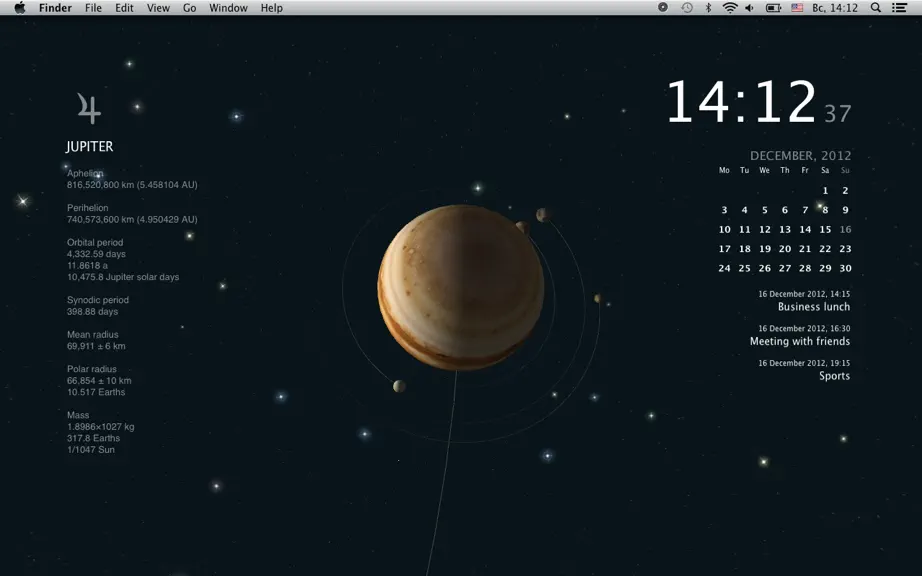Click the volume speaker icon

[749, 8]
